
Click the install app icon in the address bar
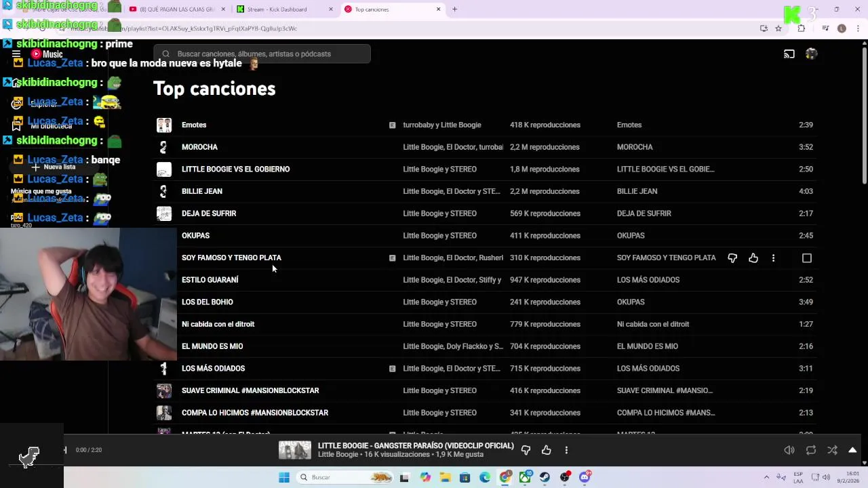(x=764, y=28)
